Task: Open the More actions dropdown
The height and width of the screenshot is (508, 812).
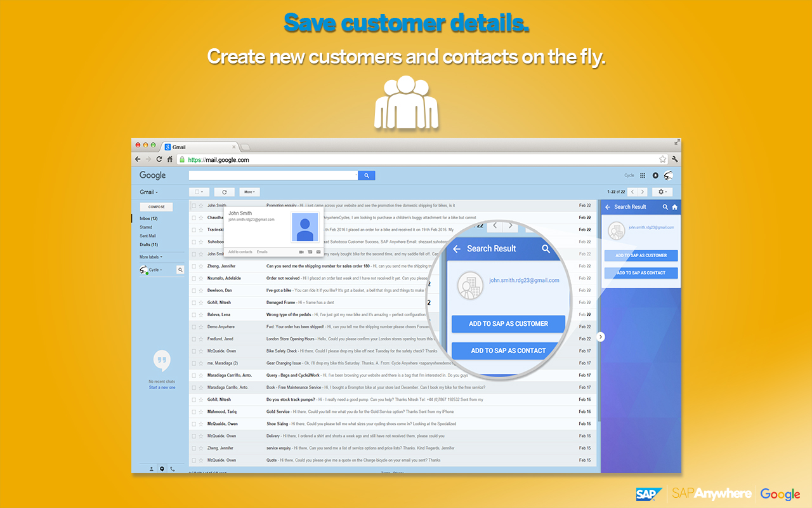Action: point(249,192)
